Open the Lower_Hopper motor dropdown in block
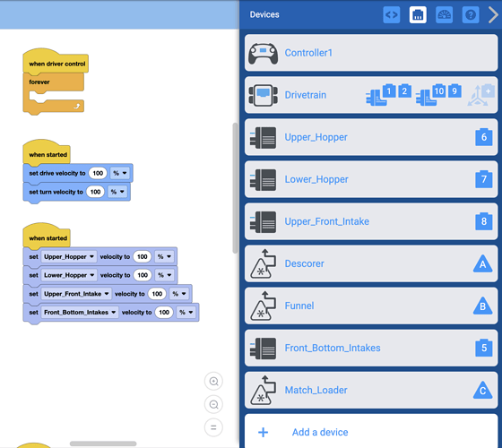Image resolution: width=502 pixels, height=448 pixels. [x=69, y=275]
